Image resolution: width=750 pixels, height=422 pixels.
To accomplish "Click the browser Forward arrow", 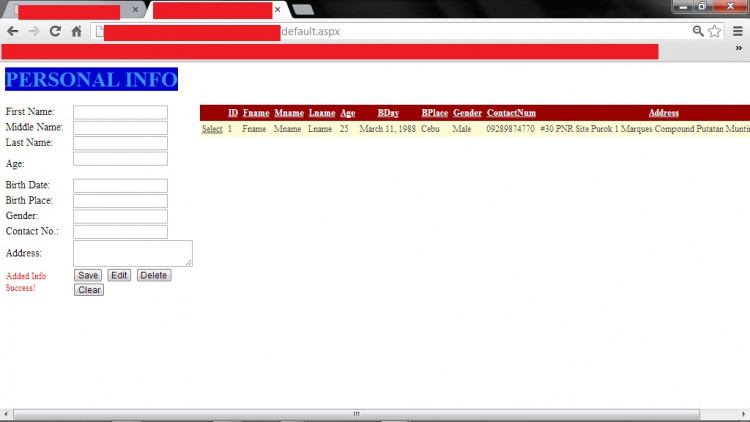I will [x=34, y=31].
